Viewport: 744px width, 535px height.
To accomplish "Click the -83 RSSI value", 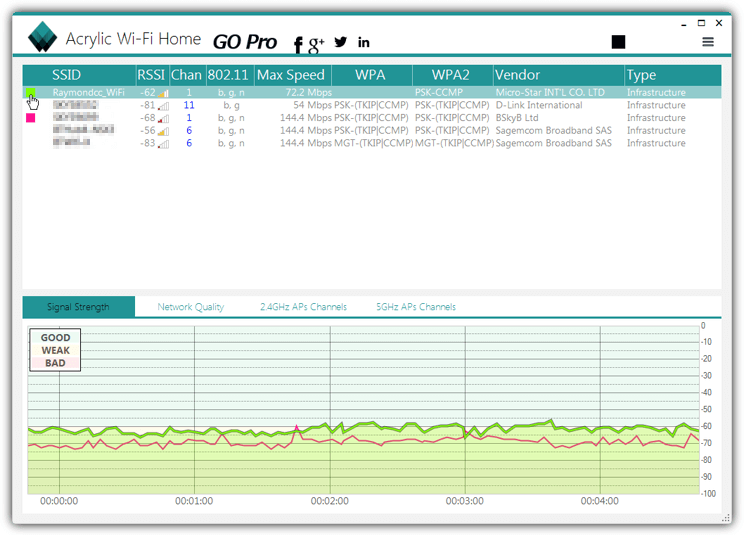I will [148, 143].
